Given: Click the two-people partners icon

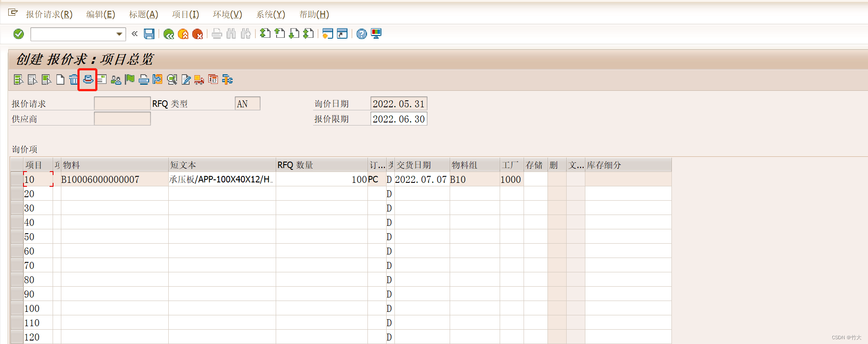Looking at the screenshot, I should (x=116, y=79).
